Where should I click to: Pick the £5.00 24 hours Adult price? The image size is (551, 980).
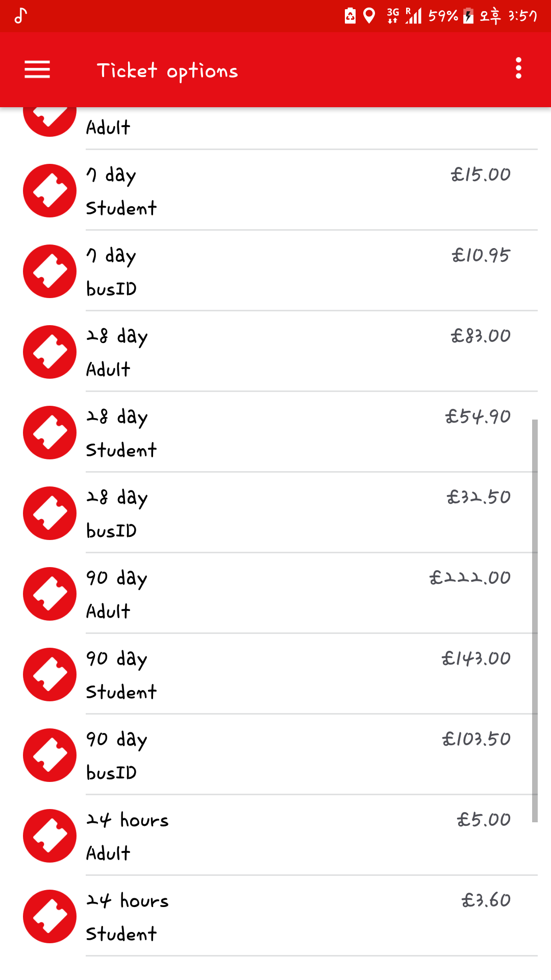pos(483,820)
